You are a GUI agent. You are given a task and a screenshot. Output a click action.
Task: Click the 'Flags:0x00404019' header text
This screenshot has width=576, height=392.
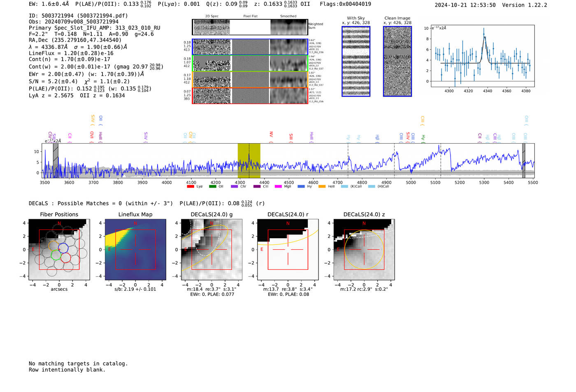(x=345, y=4)
